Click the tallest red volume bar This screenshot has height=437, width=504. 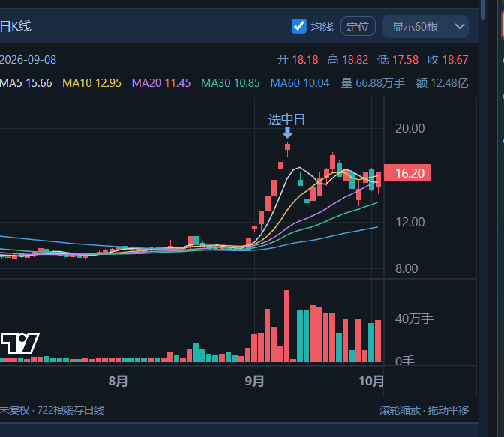pos(286,326)
